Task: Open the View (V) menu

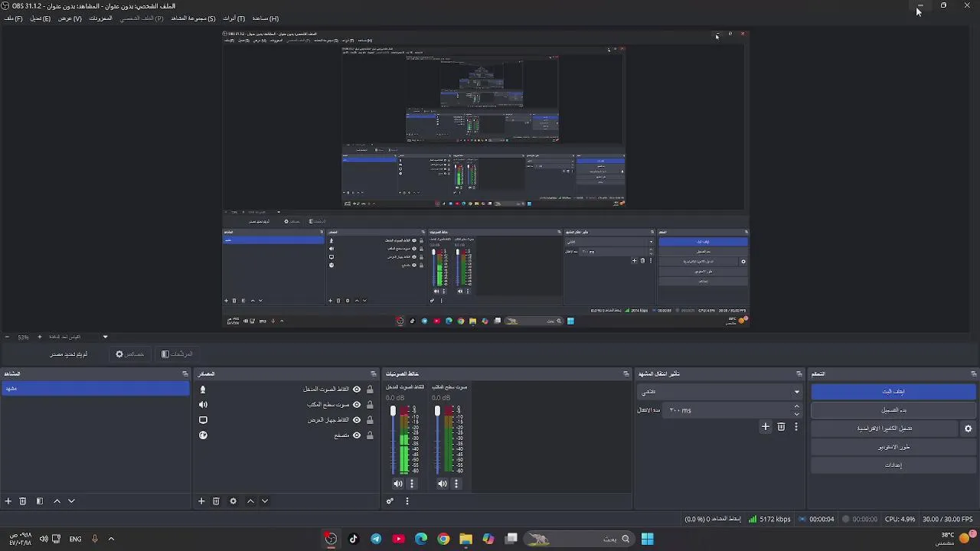Action: tap(70, 18)
